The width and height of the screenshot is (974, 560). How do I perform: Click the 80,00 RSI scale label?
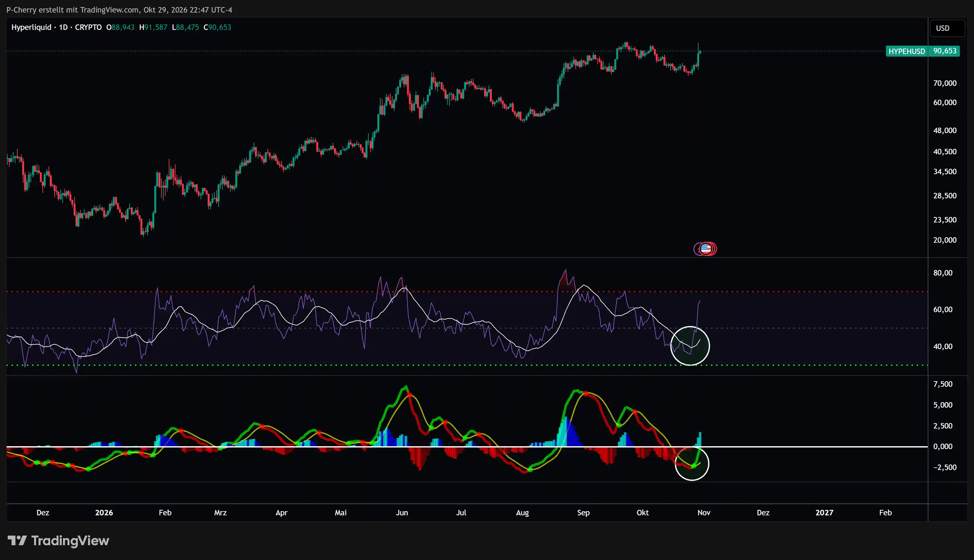(x=943, y=273)
